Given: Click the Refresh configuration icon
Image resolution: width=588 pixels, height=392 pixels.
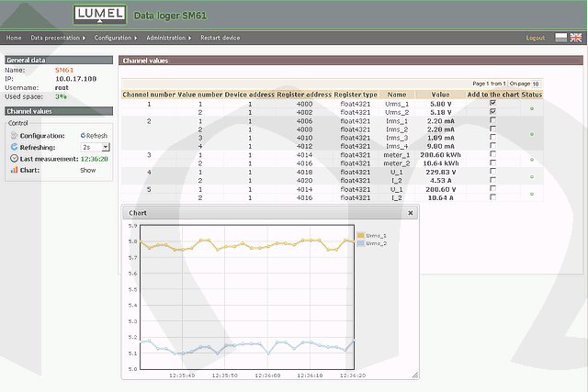Looking at the screenshot, I should click(x=83, y=136).
